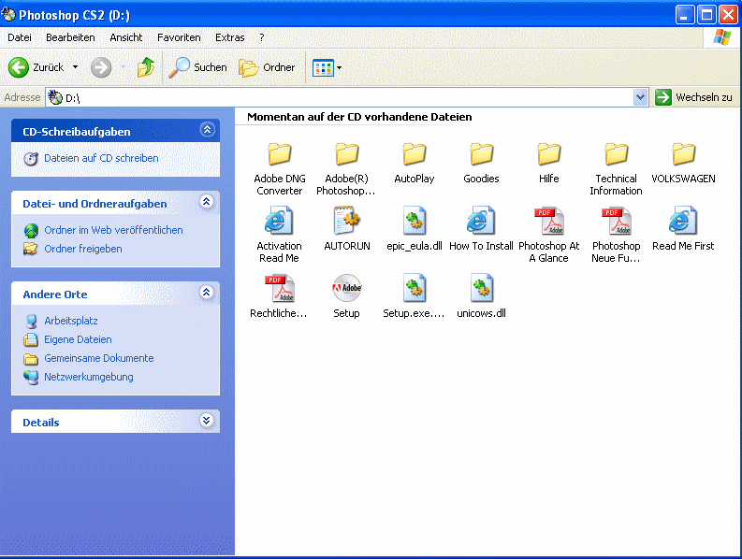Image resolution: width=742 pixels, height=560 pixels.
Task: Select the Photoshop Neue Fu... PDF
Action: [616, 235]
